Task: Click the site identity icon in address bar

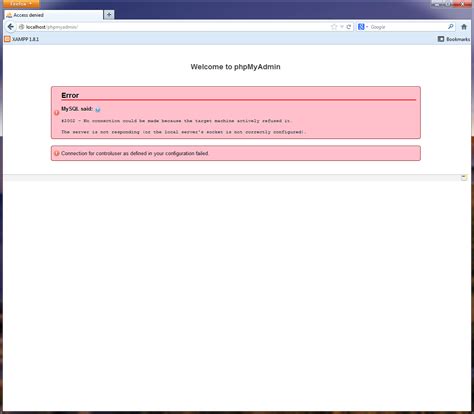Action: click(21, 27)
